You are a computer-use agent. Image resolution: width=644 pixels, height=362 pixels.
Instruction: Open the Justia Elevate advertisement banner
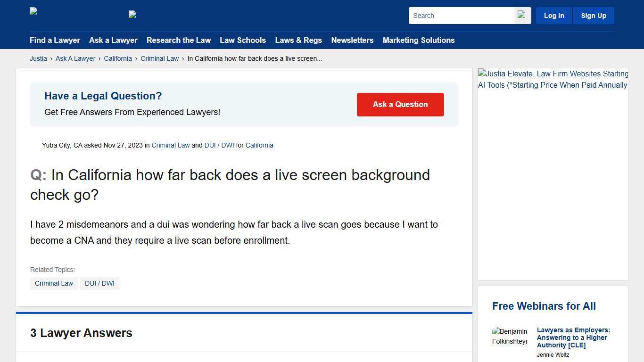(x=553, y=79)
